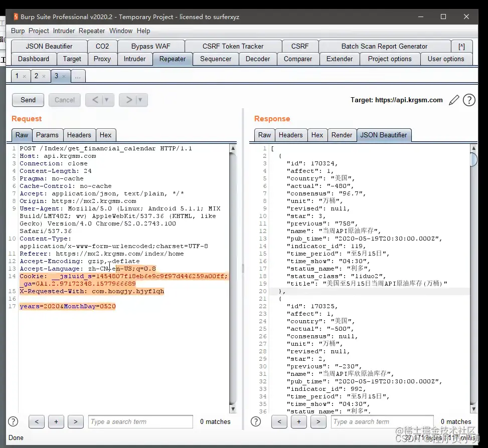Close Repeater tab 1
The height and width of the screenshot is (448, 488).
click(24, 76)
